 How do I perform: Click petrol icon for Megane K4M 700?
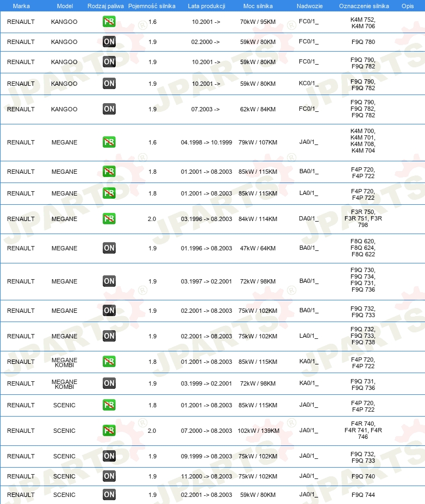(x=109, y=142)
